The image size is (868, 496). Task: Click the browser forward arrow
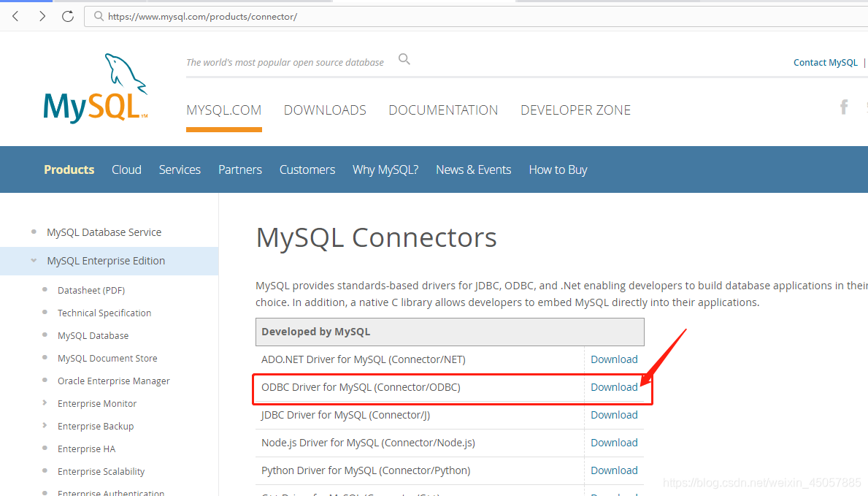(42, 16)
